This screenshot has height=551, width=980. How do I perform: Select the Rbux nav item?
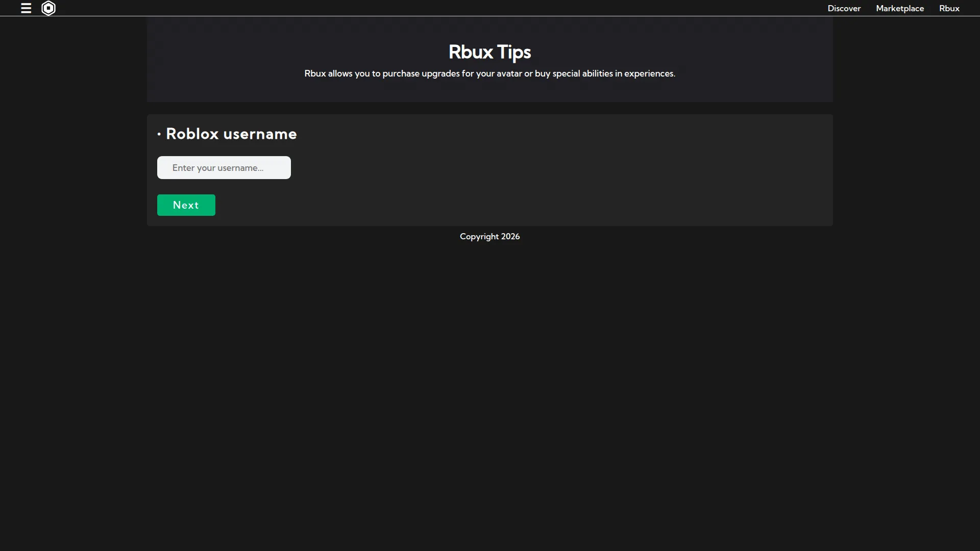949,8
